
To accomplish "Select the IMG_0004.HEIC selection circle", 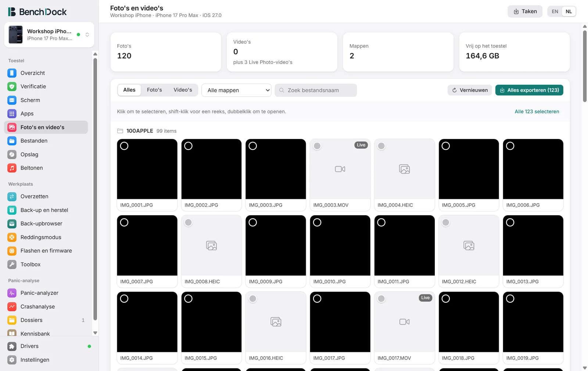I will (381, 146).
